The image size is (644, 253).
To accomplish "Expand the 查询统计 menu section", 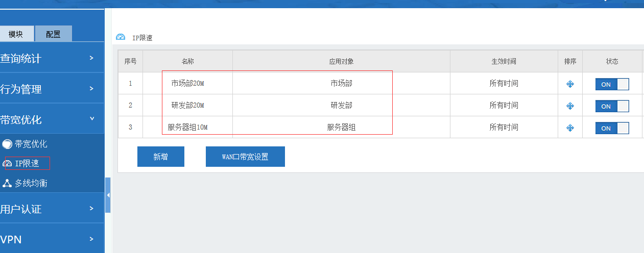I will tap(51, 58).
